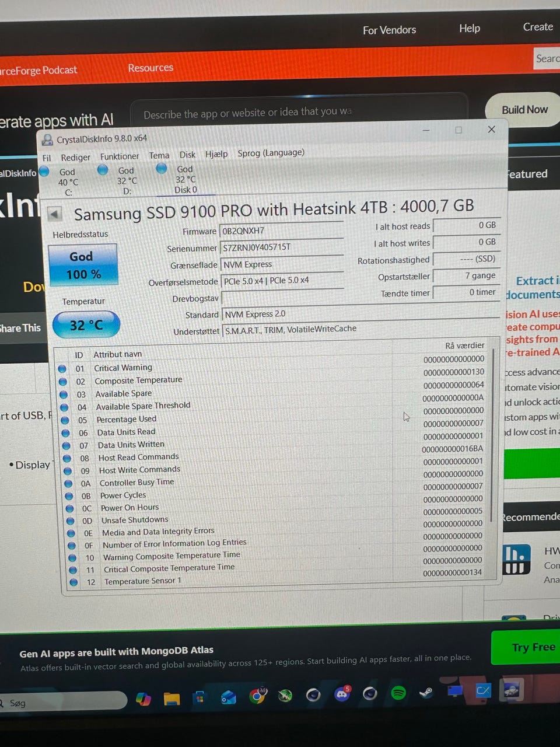The height and width of the screenshot is (747, 560).
Task: Click the Standard field NVM Express 2.0
Action: pos(360,313)
